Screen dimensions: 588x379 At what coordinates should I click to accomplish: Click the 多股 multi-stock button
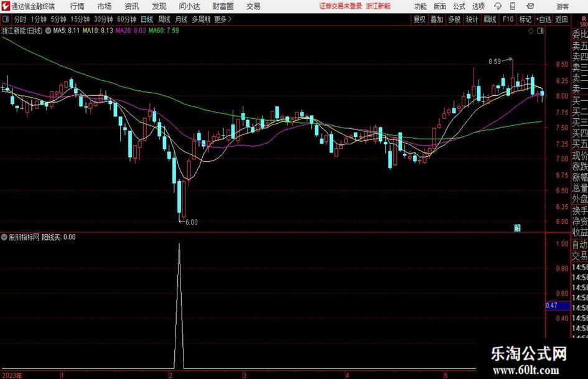tap(454, 19)
